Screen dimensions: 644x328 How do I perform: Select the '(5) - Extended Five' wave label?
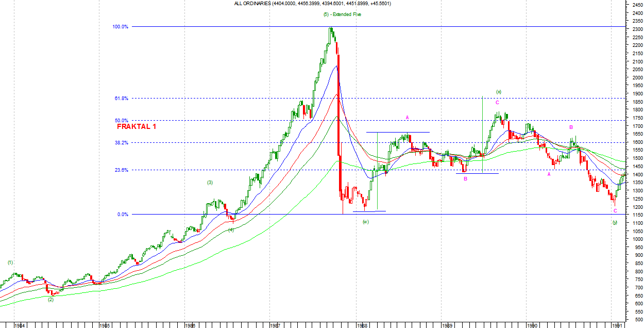(342, 14)
